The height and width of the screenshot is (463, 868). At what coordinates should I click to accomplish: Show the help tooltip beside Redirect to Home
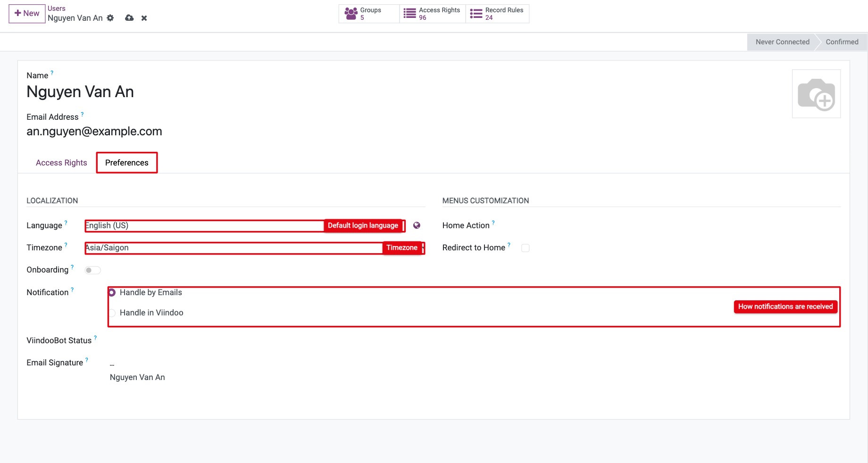click(509, 245)
